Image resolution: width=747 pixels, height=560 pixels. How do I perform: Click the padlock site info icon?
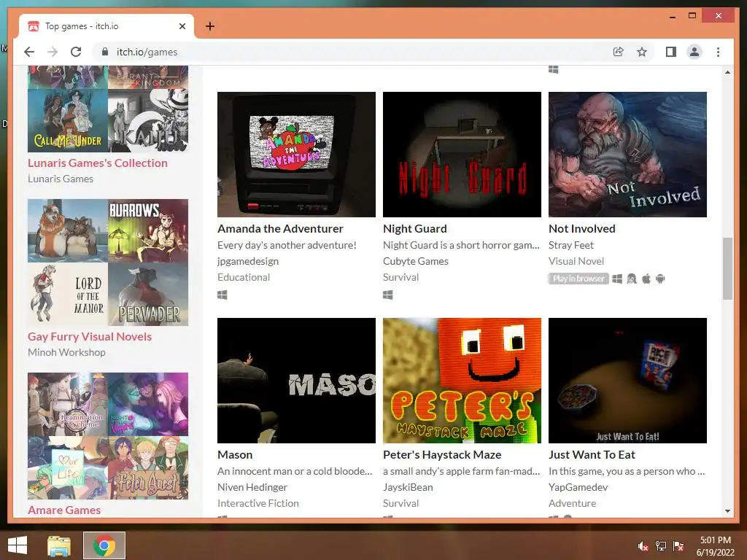tap(105, 52)
